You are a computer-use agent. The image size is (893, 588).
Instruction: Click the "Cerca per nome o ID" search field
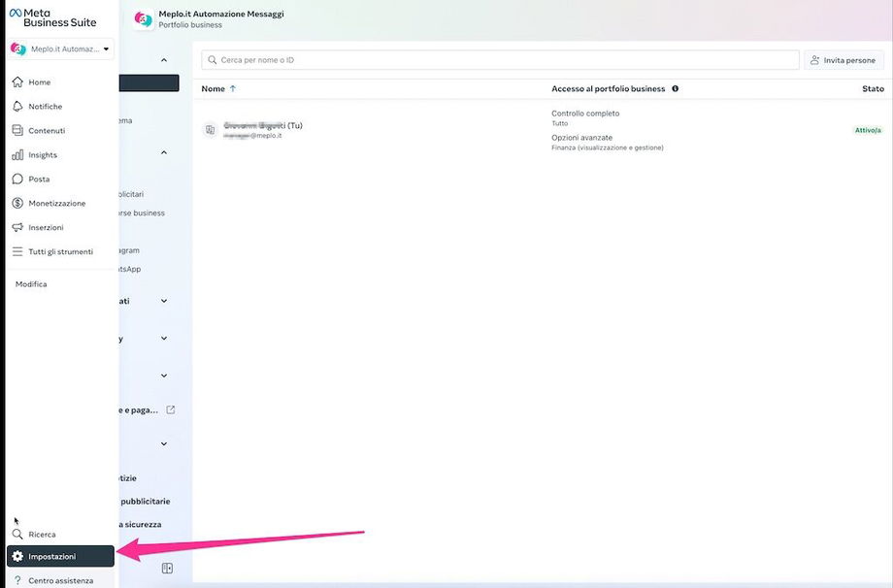500,60
